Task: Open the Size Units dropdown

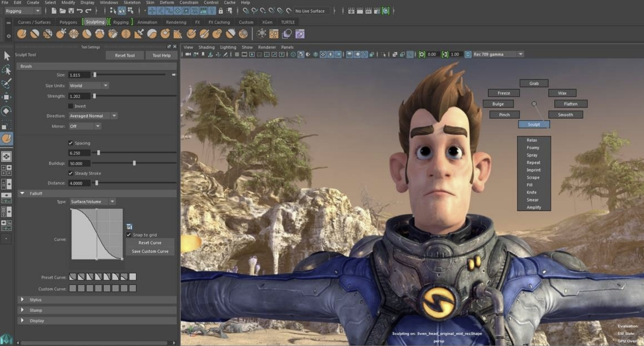Action: [88, 85]
